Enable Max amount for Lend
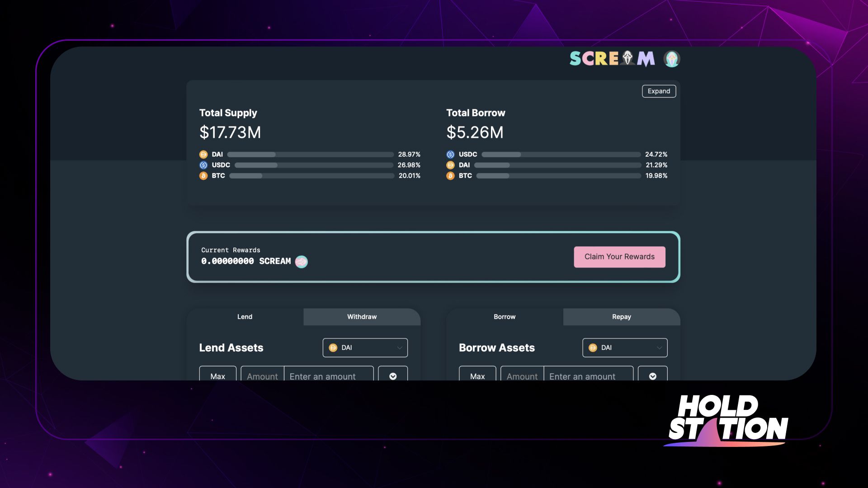This screenshot has width=868, height=488. (217, 376)
